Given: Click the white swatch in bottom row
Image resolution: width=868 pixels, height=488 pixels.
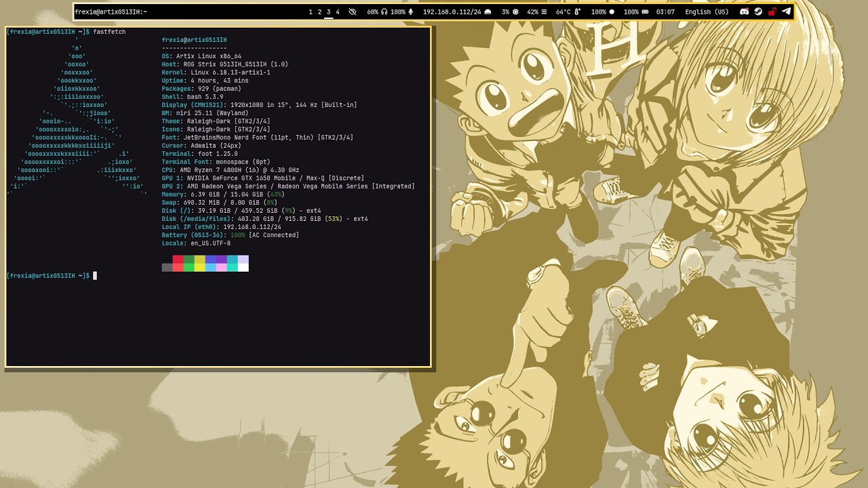Looking at the screenshot, I should pos(243,268).
